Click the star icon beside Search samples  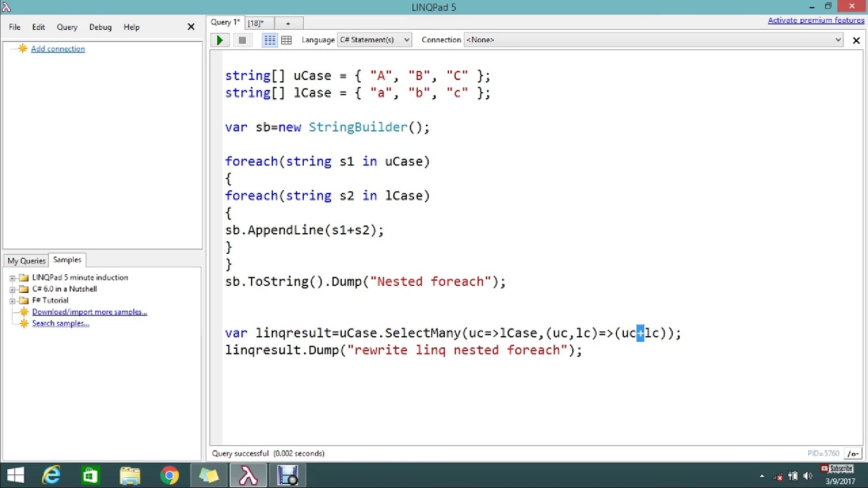click(23, 323)
